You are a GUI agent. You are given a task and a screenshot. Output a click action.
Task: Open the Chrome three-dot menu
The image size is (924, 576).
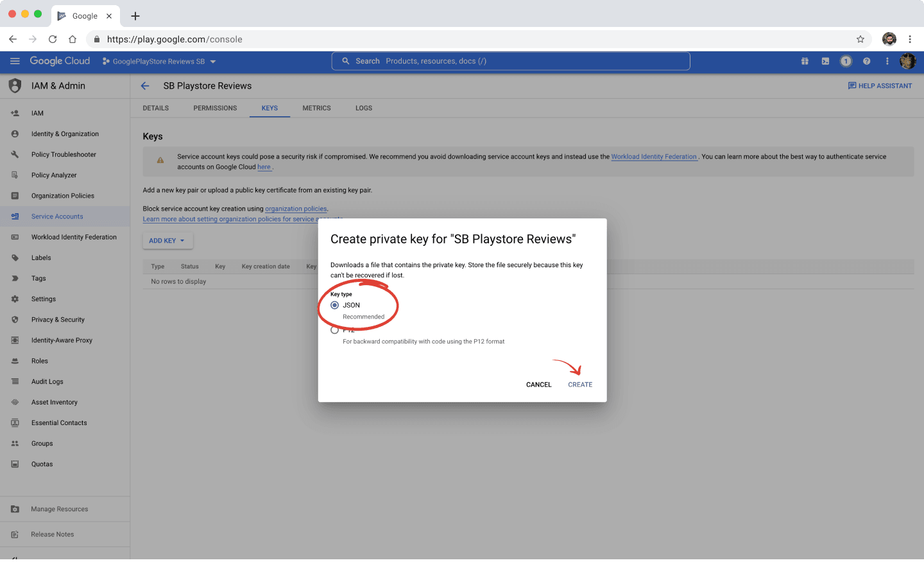point(910,39)
